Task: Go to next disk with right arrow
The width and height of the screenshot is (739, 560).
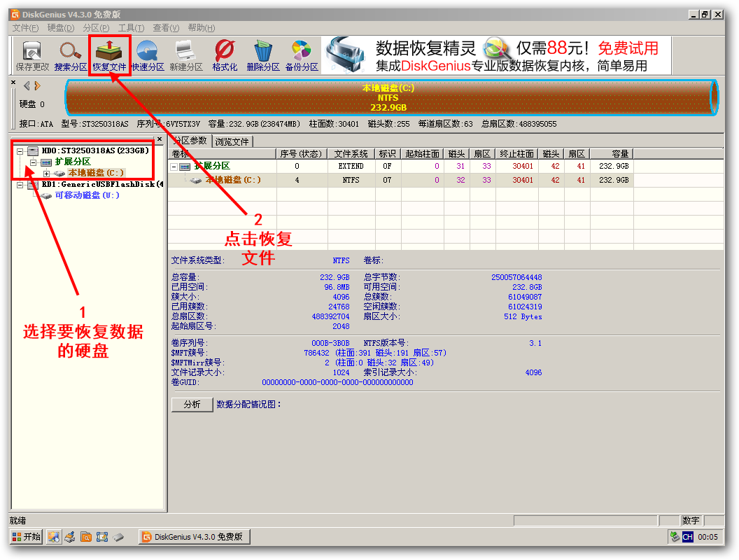Action: coord(37,85)
